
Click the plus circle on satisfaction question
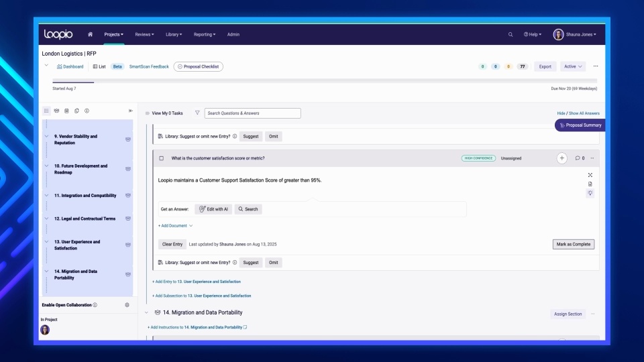pyautogui.click(x=562, y=158)
